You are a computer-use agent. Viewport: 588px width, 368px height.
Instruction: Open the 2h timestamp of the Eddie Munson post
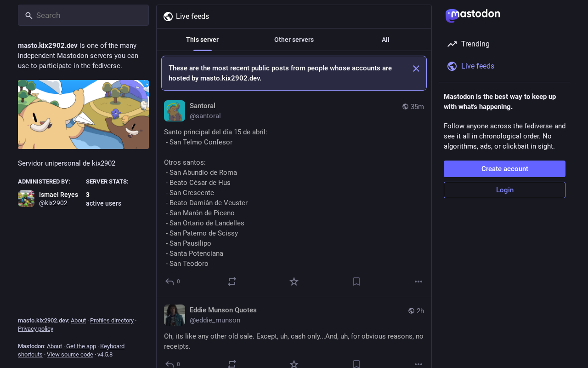[x=420, y=311]
